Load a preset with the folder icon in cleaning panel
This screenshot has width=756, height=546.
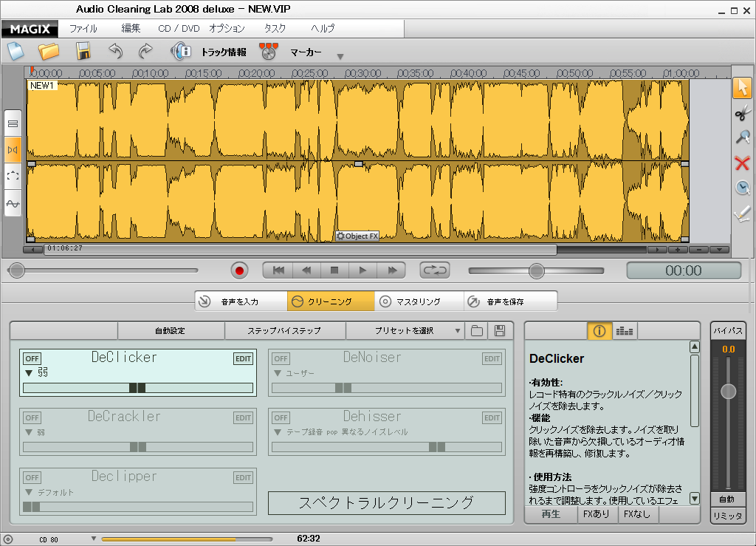[x=477, y=331]
